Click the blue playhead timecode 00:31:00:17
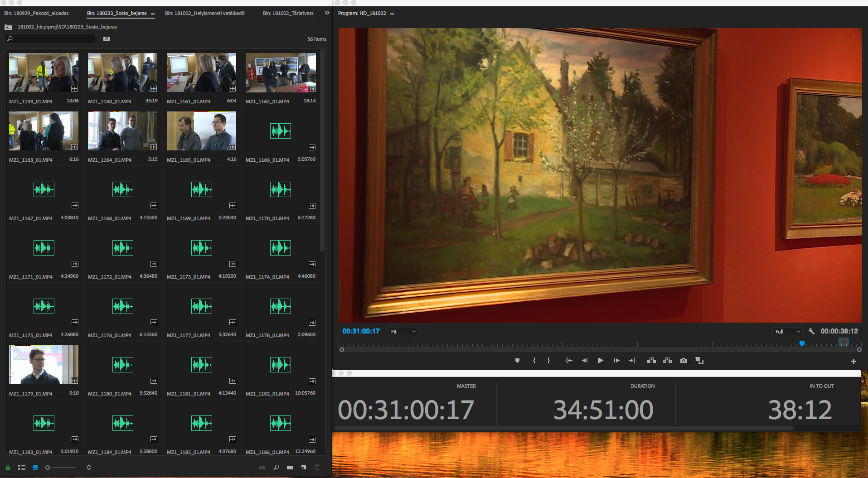Viewport: 868px width, 478px height. click(361, 331)
